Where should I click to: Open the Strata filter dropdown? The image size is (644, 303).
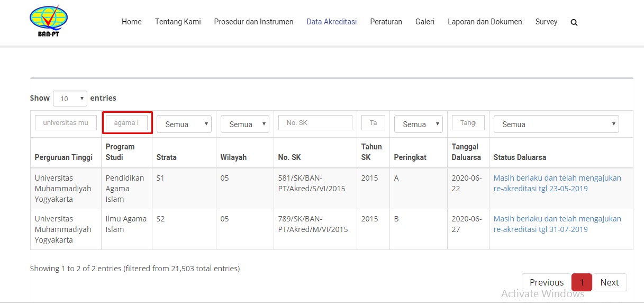(x=184, y=124)
